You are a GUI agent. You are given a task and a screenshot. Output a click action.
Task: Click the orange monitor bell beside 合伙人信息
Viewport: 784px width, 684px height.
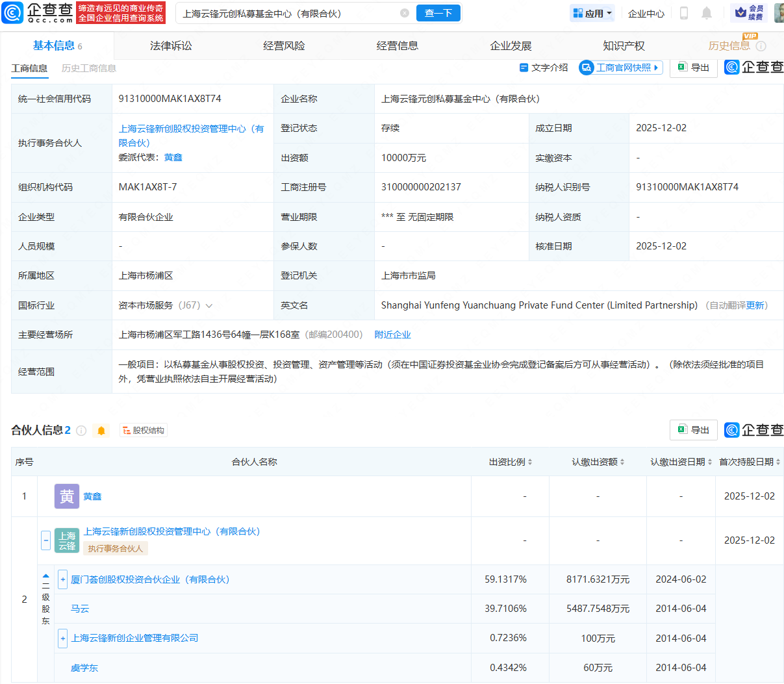pyautogui.click(x=101, y=431)
